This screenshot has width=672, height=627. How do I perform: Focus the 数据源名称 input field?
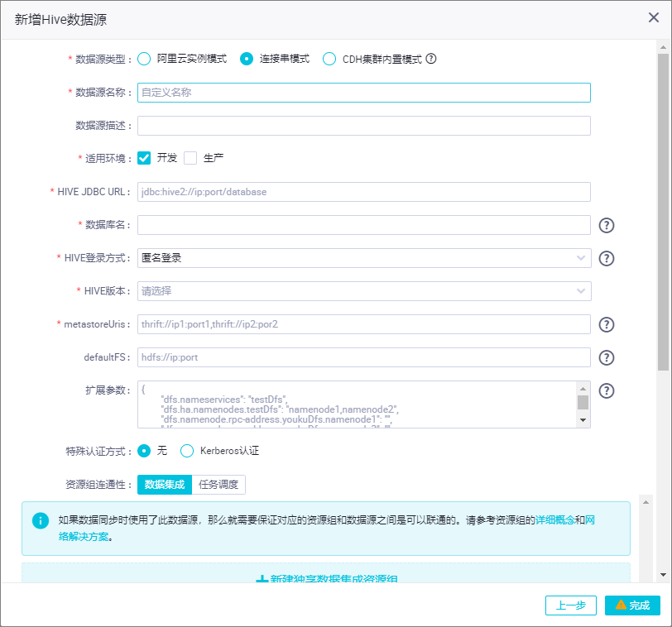(x=364, y=93)
